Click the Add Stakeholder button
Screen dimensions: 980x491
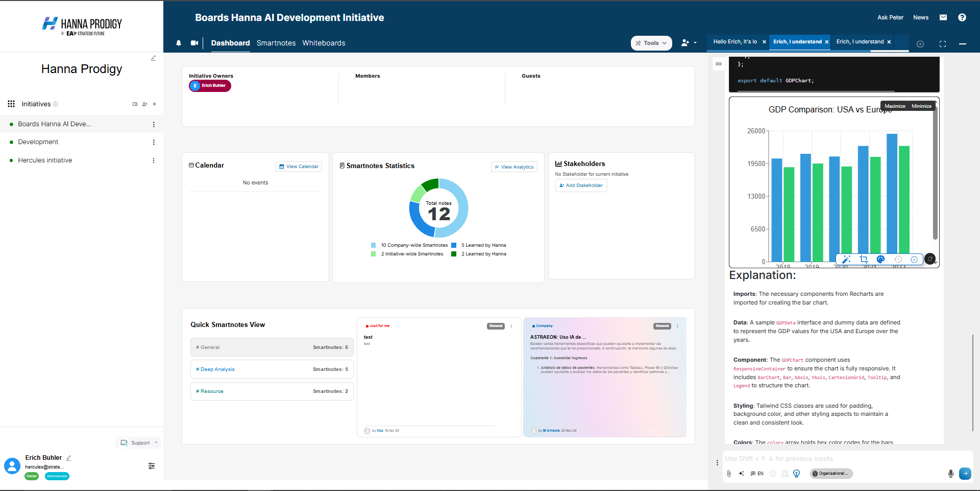tap(581, 185)
